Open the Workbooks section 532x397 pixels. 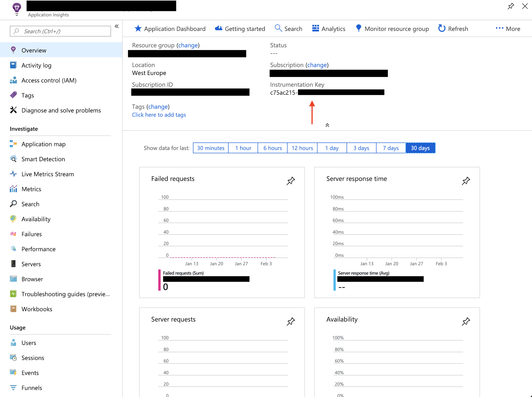click(x=37, y=309)
